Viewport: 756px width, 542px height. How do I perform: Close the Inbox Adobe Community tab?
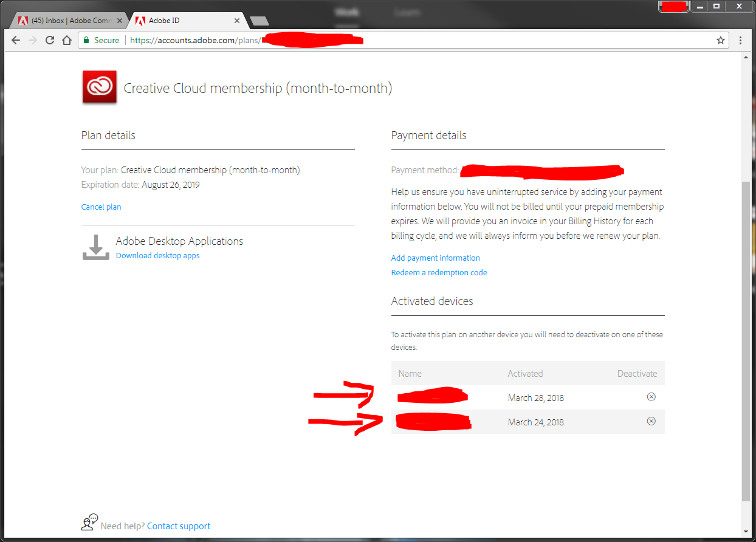(x=119, y=20)
